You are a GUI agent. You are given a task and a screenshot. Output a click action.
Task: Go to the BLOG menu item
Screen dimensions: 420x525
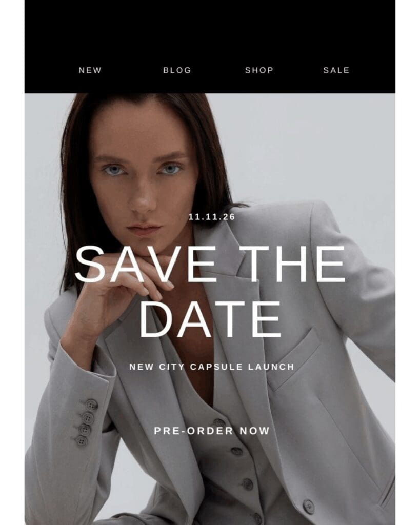[x=177, y=70]
